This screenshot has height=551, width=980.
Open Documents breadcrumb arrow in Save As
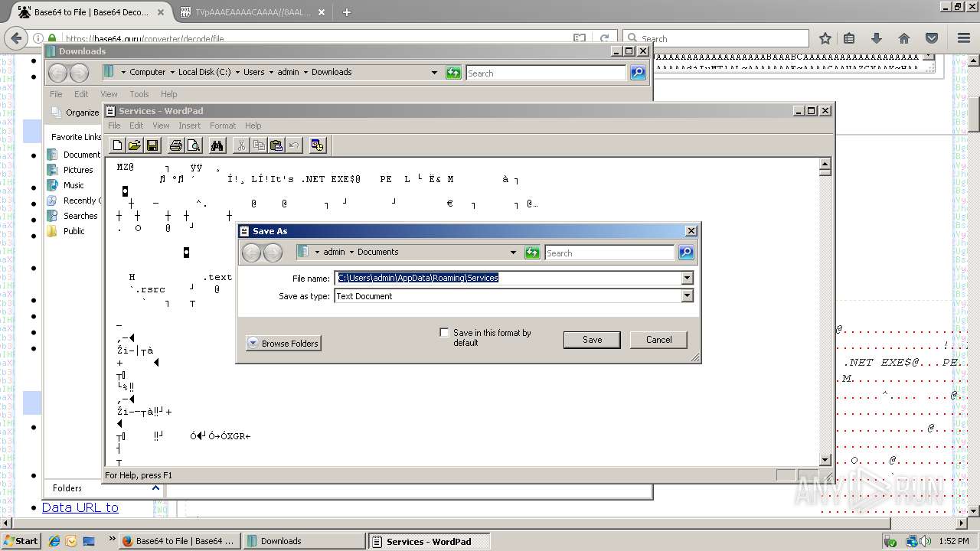tap(352, 252)
